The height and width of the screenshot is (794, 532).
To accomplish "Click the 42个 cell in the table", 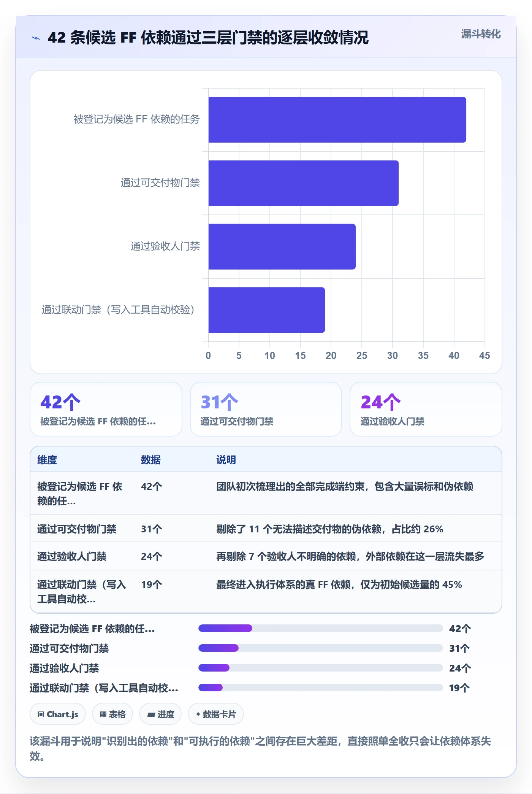I will [152, 486].
